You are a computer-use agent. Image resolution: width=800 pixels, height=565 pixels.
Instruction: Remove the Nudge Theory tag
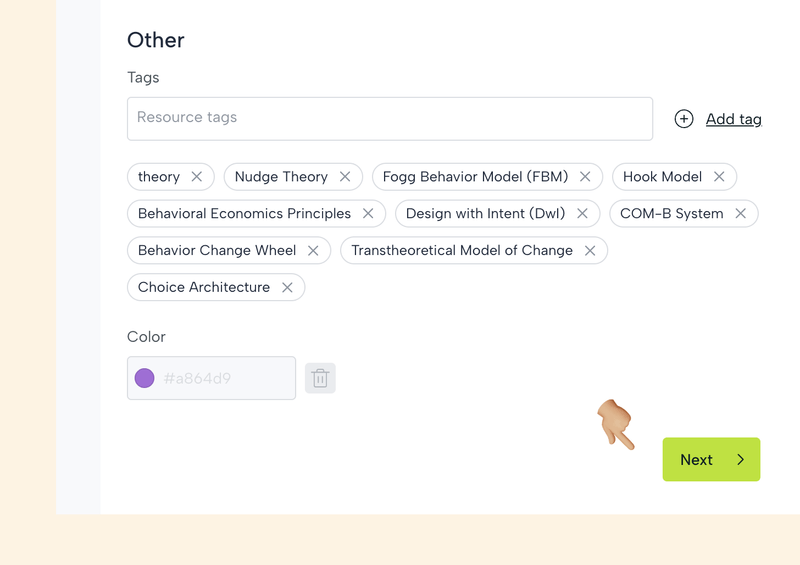(x=345, y=177)
